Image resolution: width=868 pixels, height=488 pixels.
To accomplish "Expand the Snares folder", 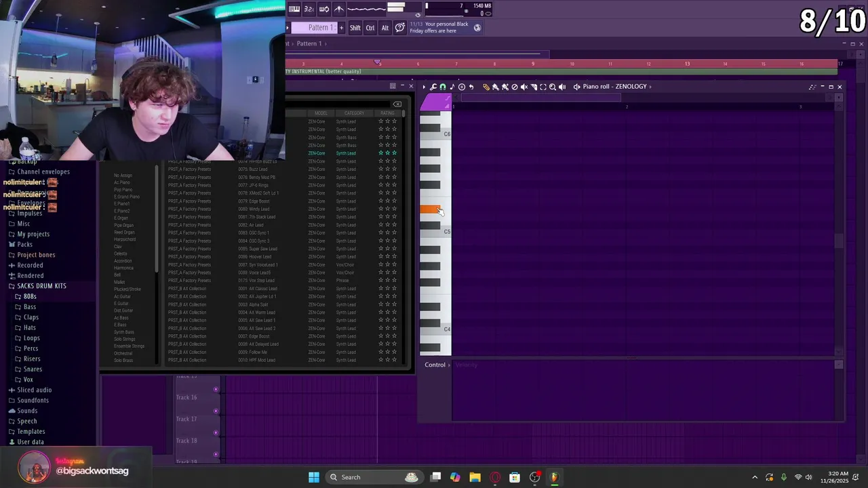I will pos(33,369).
